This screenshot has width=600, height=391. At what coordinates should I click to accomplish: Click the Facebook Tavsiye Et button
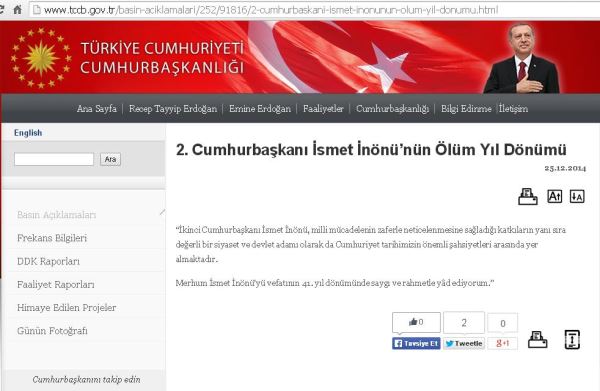[416, 344]
